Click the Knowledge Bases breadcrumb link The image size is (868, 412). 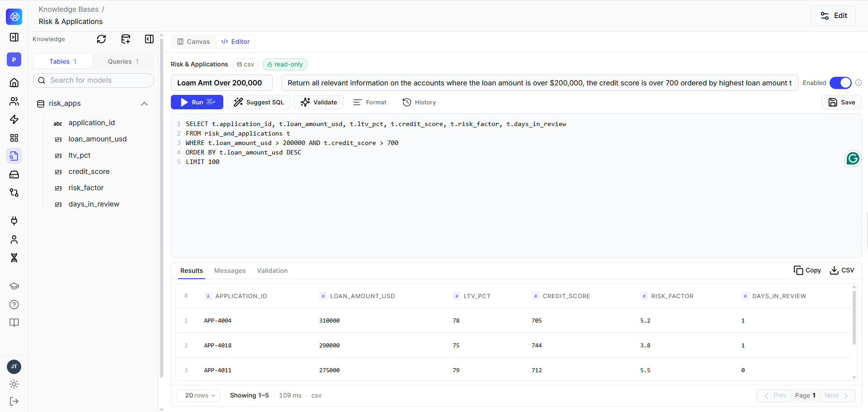tap(68, 9)
